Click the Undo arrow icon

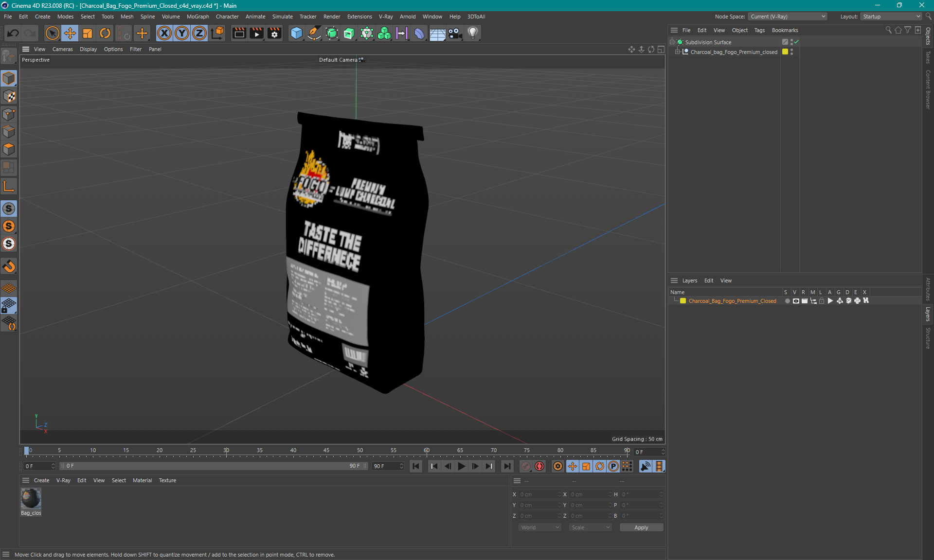click(13, 33)
